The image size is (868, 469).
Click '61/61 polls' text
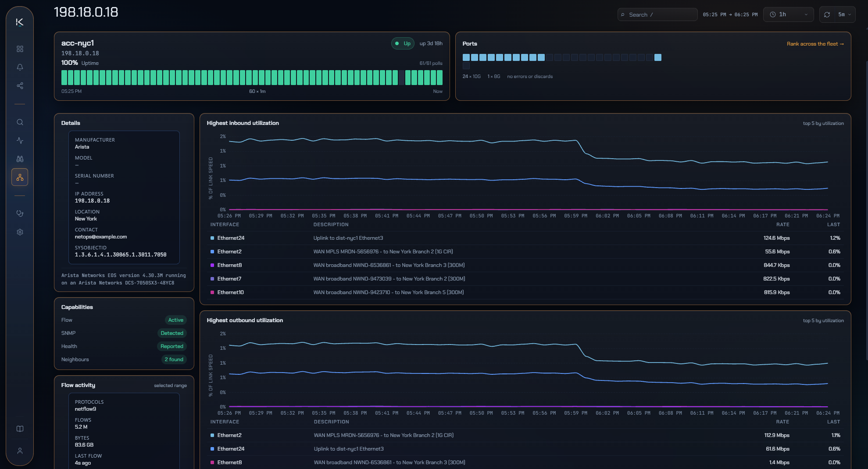(431, 63)
